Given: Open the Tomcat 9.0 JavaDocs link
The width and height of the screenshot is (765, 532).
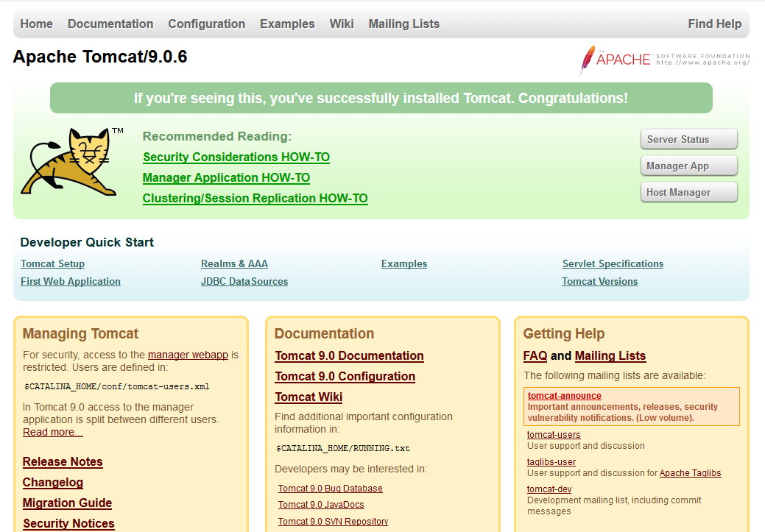Looking at the screenshot, I should pos(321,505).
